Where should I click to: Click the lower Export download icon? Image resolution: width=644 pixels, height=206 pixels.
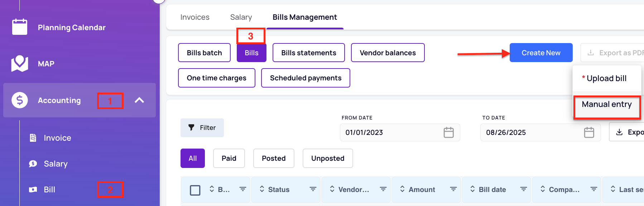(x=619, y=132)
